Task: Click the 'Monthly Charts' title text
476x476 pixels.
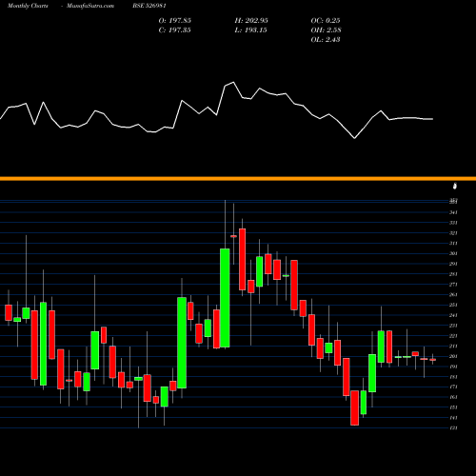Action: (28, 6)
